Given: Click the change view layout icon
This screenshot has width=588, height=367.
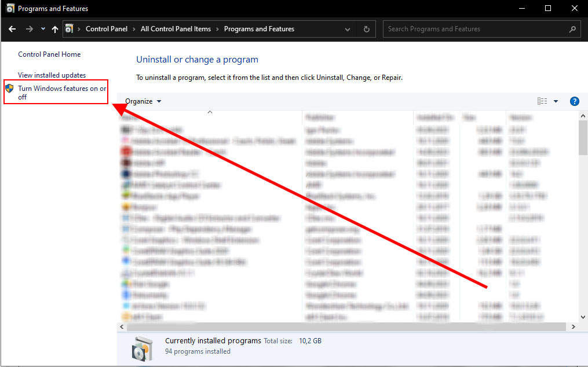Looking at the screenshot, I should [542, 101].
